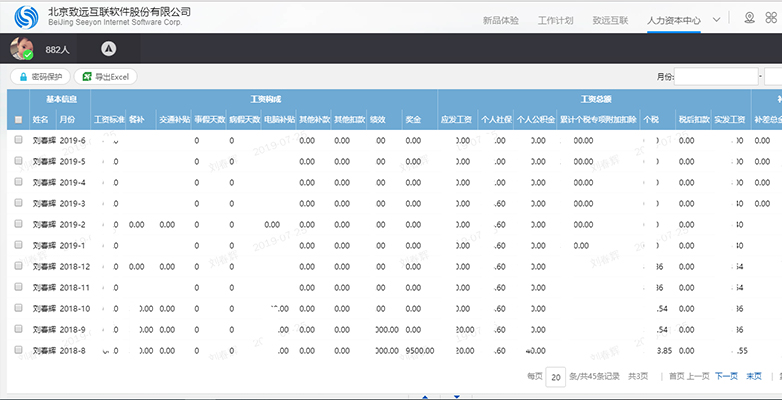The image size is (782, 400).
Task: Switch to the 新品体验 tab
Action: [500, 19]
